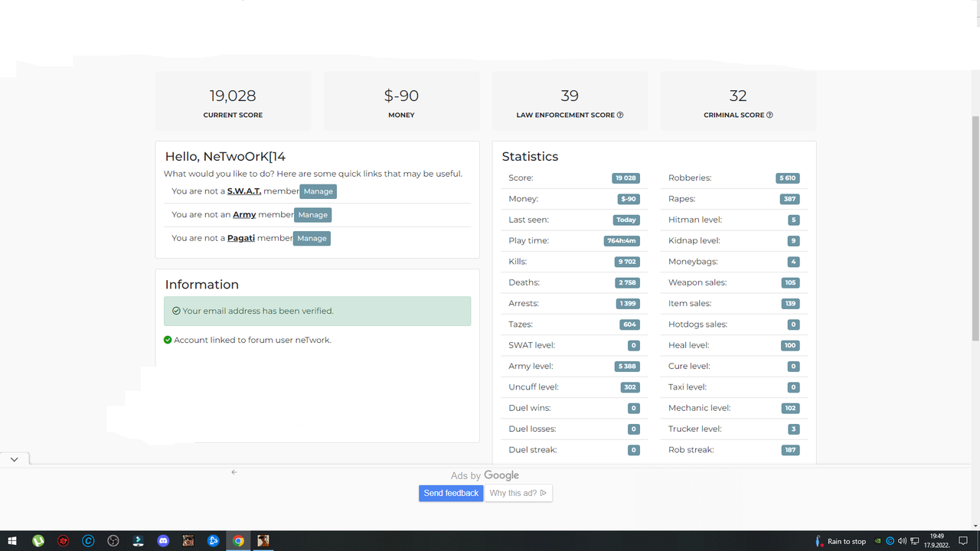
Task: Click the AdChoices icon in Why this ad
Action: (x=544, y=493)
